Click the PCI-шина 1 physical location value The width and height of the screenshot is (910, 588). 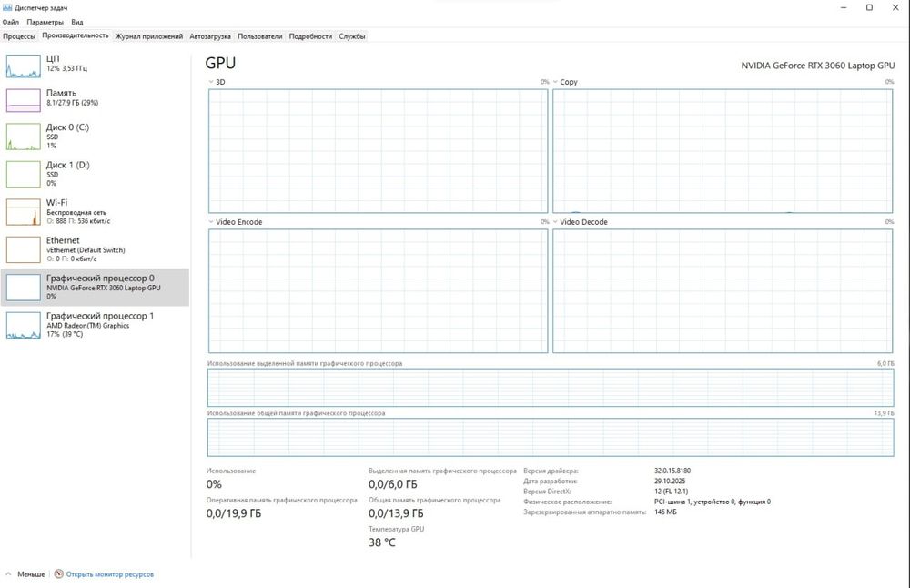pyautogui.click(x=713, y=502)
